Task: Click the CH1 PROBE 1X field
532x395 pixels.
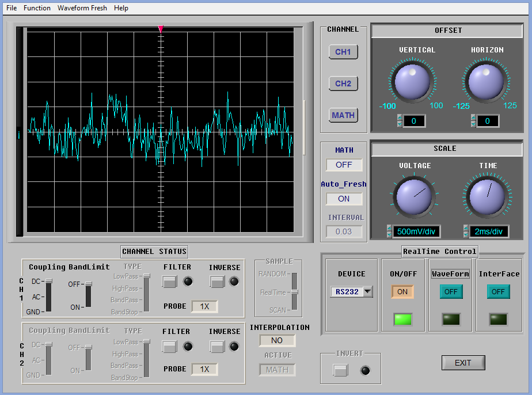Action: [x=204, y=306]
